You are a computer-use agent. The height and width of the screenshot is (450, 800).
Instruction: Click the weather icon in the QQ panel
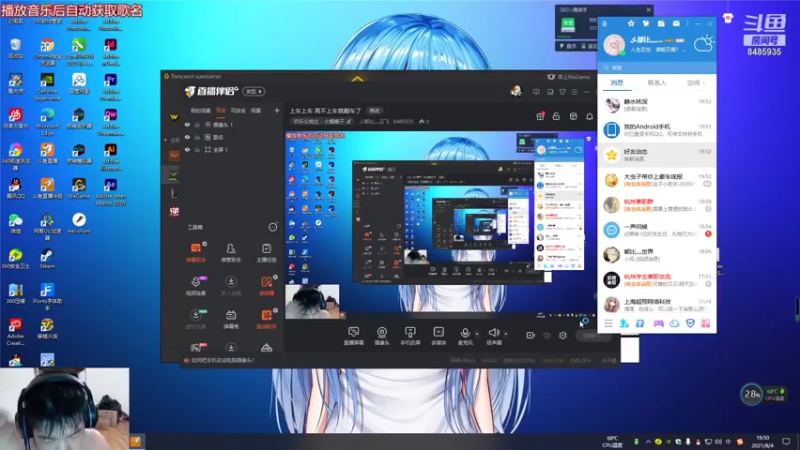tap(704, 43)
